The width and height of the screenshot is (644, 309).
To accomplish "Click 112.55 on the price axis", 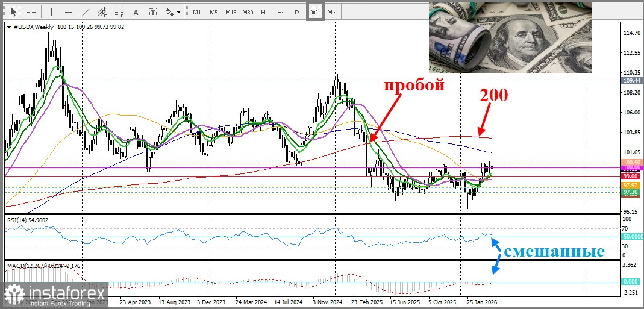I will coord(632,52).
